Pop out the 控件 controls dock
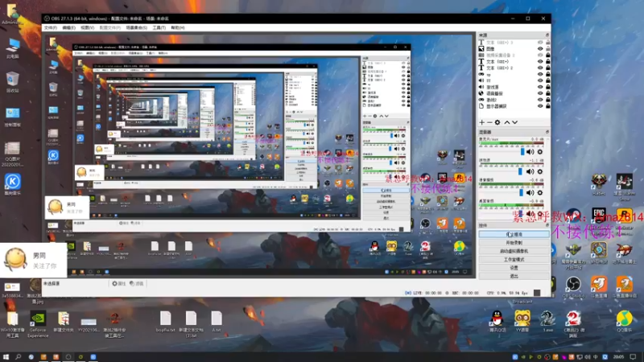The height and width of the screenshot is (362, 644). tap(547, 225)
